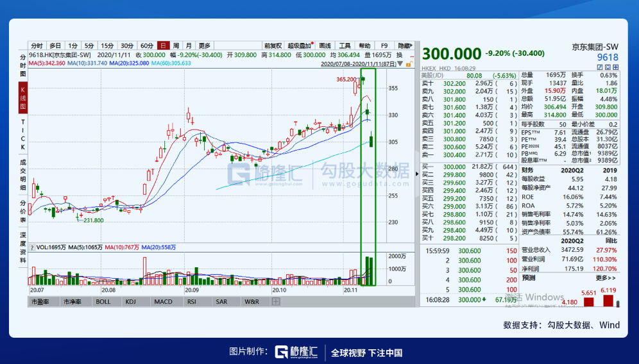Open the 画线 drawing tools

coord(325,45)
